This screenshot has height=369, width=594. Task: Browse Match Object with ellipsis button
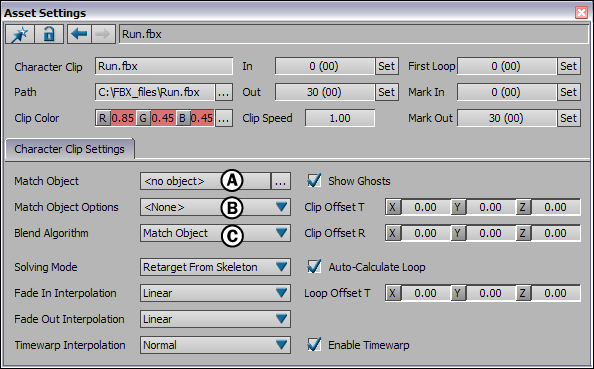click(x=281, y=181)
